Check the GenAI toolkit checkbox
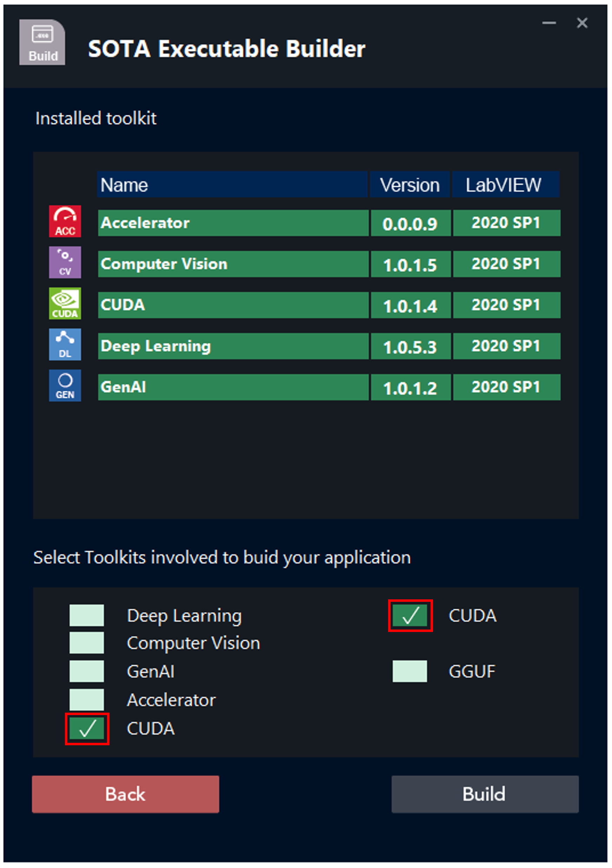This screenshot has height=868, width=612. click(87, 671)
